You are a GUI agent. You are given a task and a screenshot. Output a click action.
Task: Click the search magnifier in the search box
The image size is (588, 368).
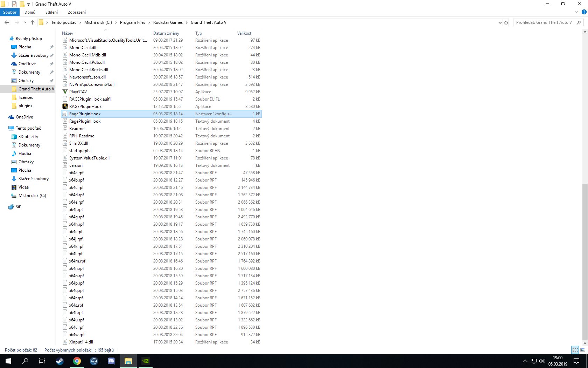tap(579, 22)
